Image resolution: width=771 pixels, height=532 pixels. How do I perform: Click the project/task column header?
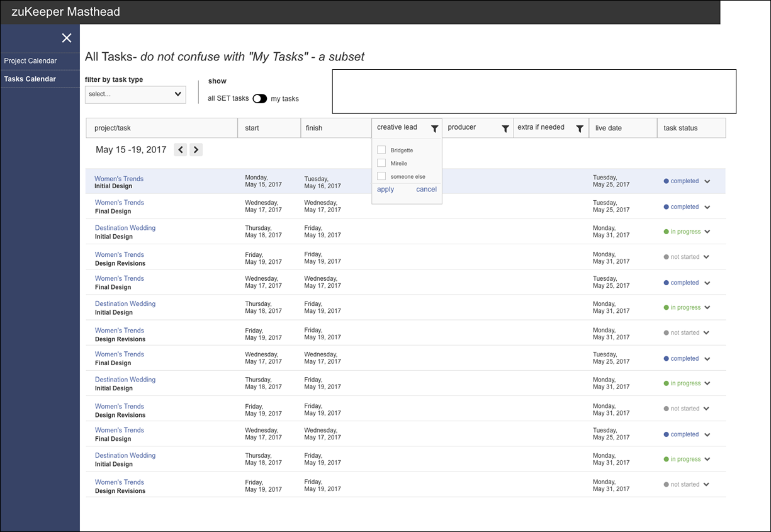(x=162, y=128)
